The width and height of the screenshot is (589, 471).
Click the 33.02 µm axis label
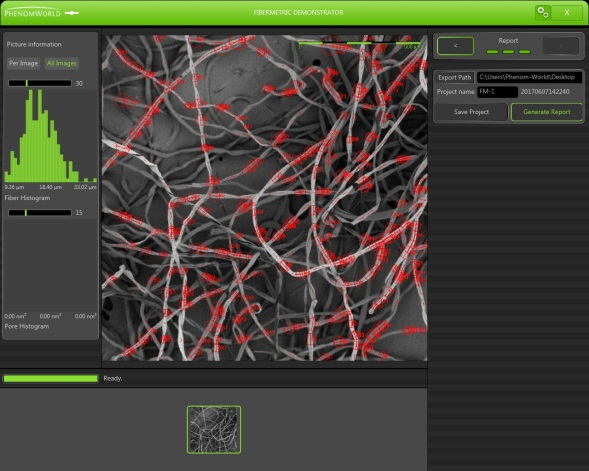[85, 187]
